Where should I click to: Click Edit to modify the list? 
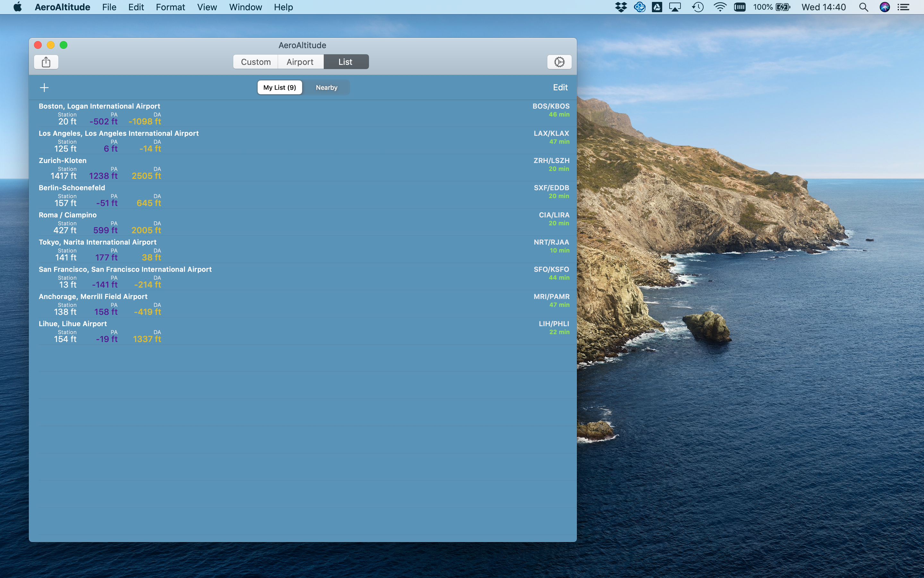point(560,88)
